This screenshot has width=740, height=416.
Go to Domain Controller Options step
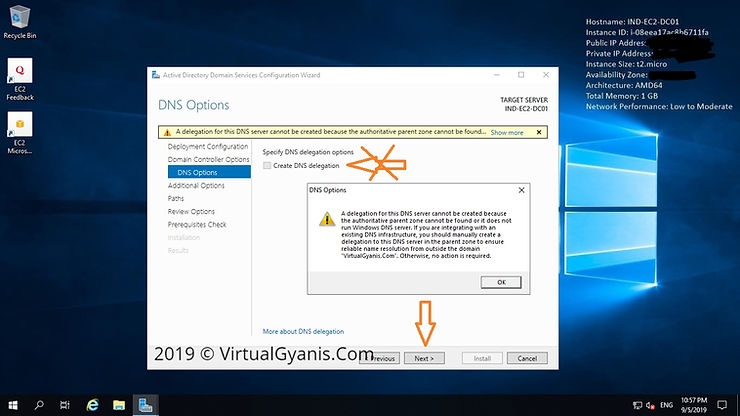pos(208,159)
